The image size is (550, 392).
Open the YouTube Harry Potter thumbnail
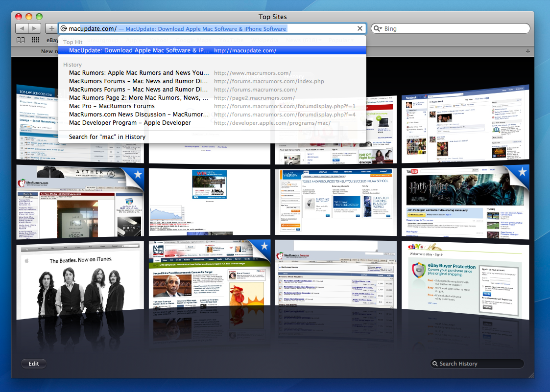click(x=465, y=202)
